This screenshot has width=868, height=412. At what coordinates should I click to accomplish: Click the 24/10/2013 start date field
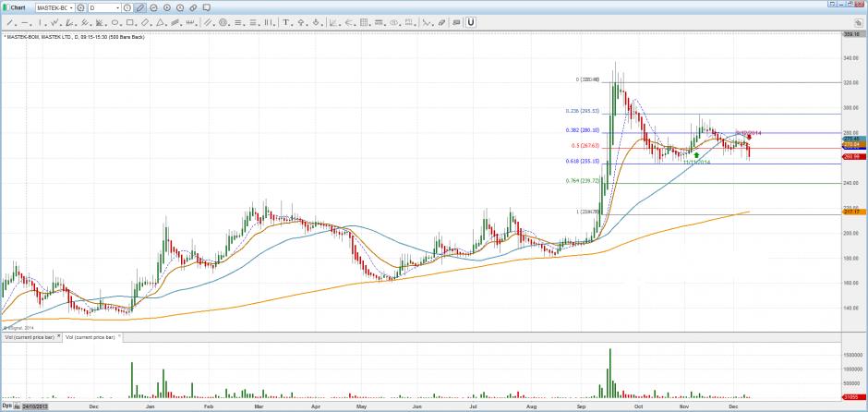tap(35, 406)
